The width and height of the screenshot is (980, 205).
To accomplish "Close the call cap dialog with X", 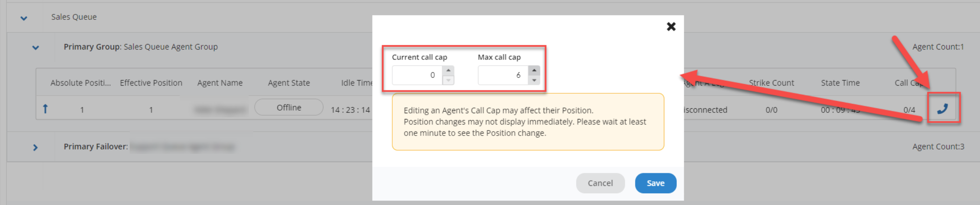I will tap(671, 26).
